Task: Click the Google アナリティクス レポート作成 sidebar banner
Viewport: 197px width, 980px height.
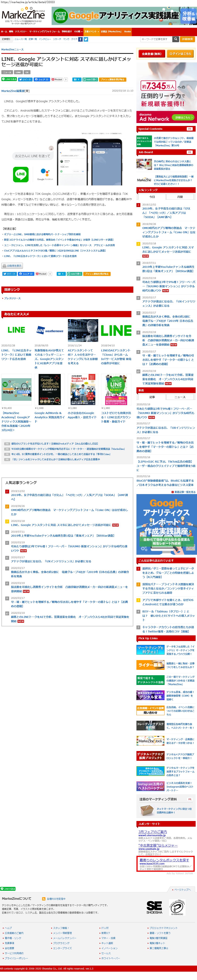Action: (167, 524)
